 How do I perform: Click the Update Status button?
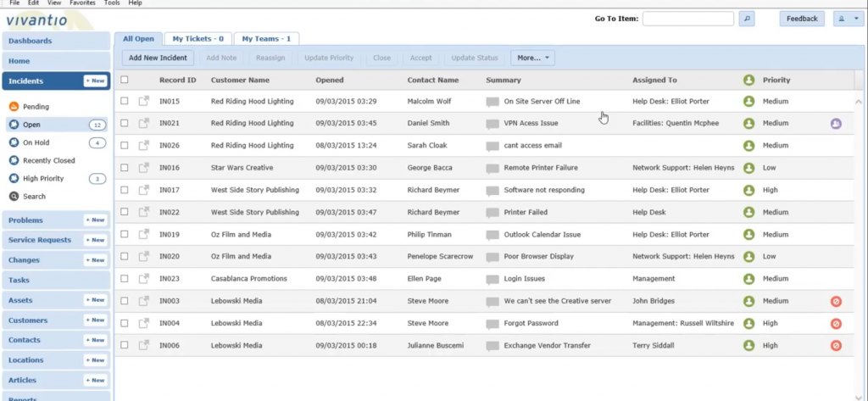(x=475, y=58)
